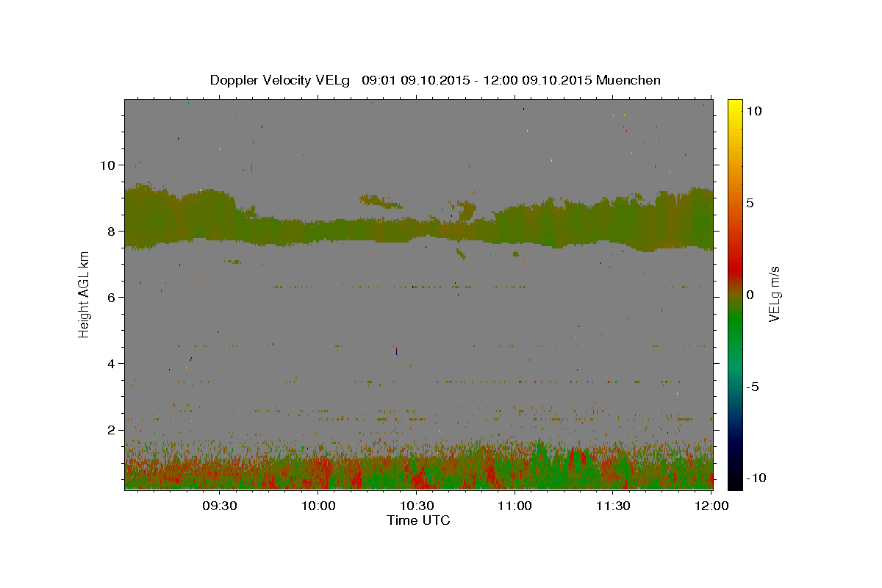Click the 'Muenchen' location in the title
This screenshot has width=882, height=588.
(x=628, y=80)
